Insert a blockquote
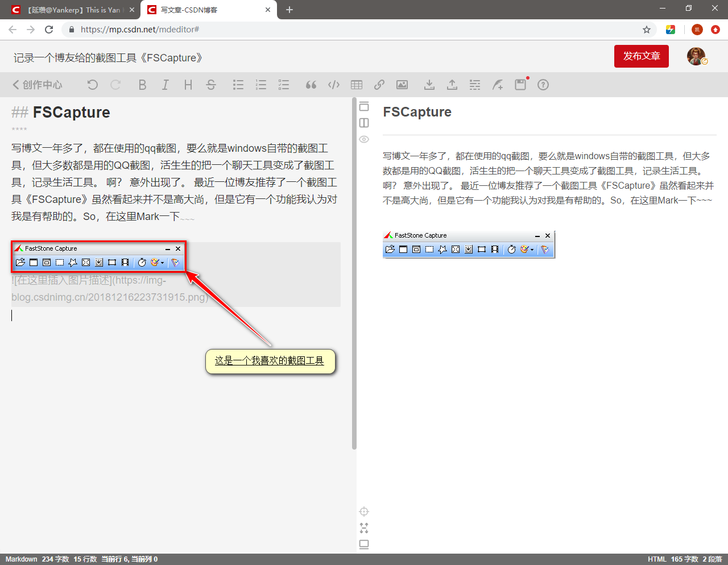The image size is (728, 565). point(311,84)
